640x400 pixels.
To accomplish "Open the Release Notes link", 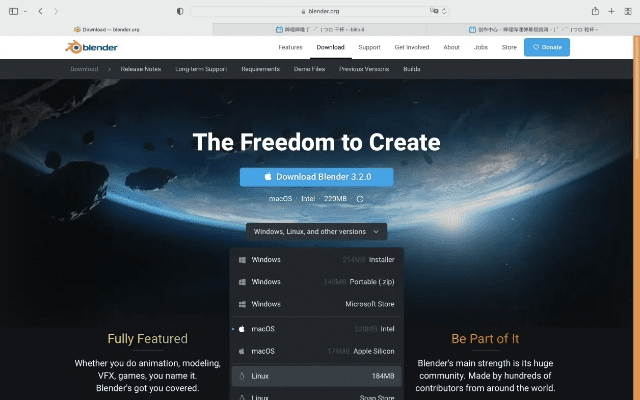I will point(141,69).
